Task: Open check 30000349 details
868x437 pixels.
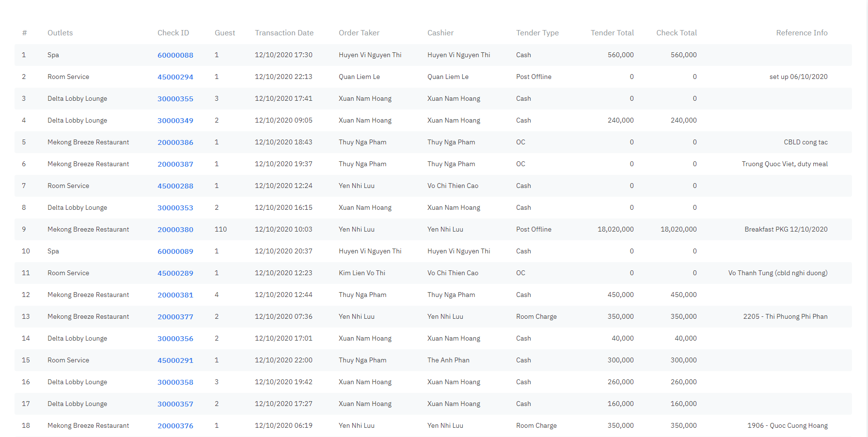Action: coord(175,121)
